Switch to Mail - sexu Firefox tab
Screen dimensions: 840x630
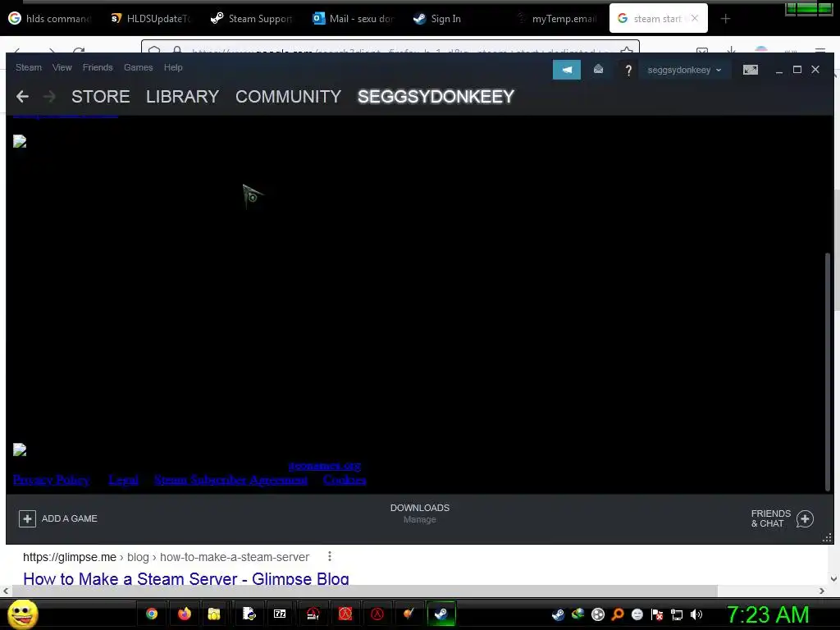coord(354,19)
